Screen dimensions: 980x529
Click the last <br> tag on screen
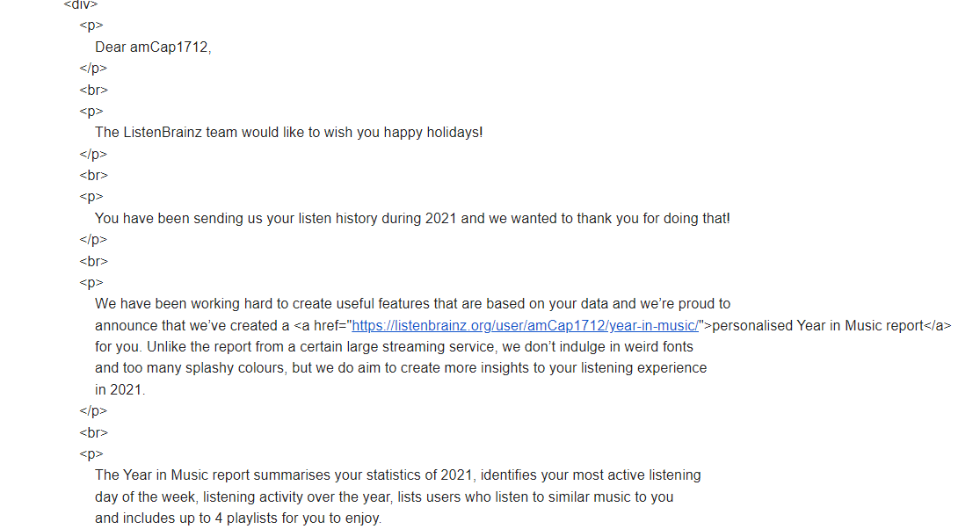pos(94,433)
